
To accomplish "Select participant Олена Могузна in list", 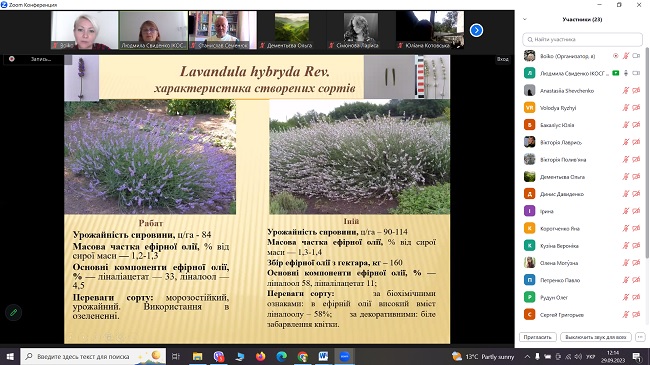I will pyautogui.click(x=582, y=263).
